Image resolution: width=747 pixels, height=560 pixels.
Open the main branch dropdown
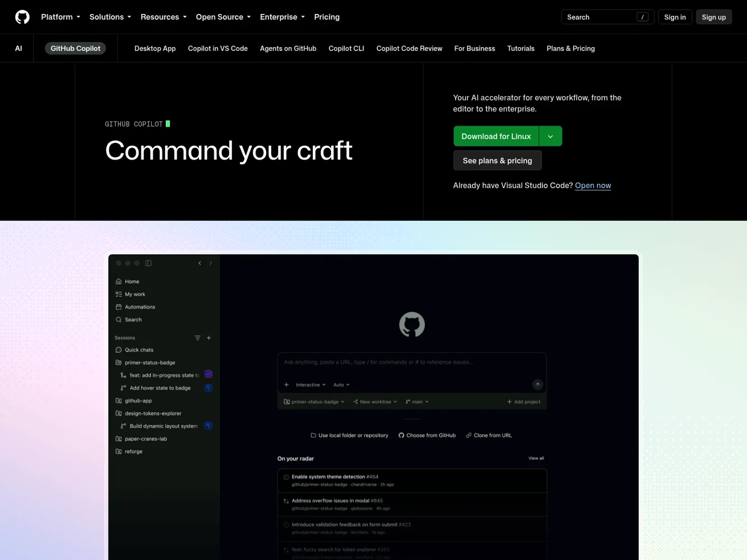point(417,402)
